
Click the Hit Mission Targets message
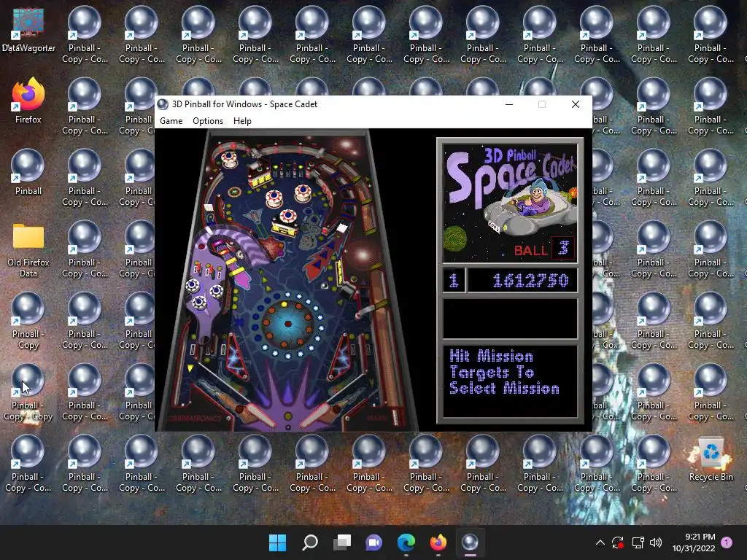click(504, 373)
